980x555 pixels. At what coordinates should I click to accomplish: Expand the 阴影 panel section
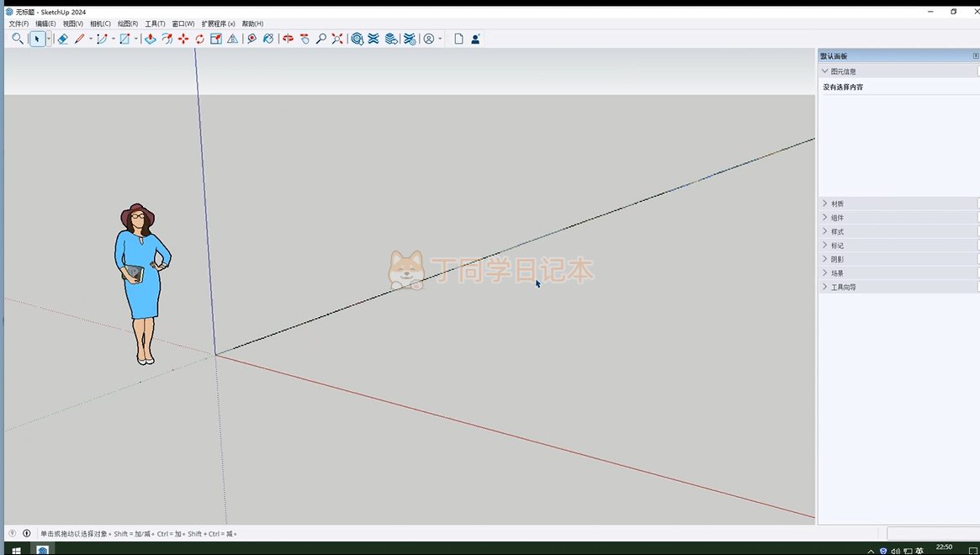(x=825, y=260)
